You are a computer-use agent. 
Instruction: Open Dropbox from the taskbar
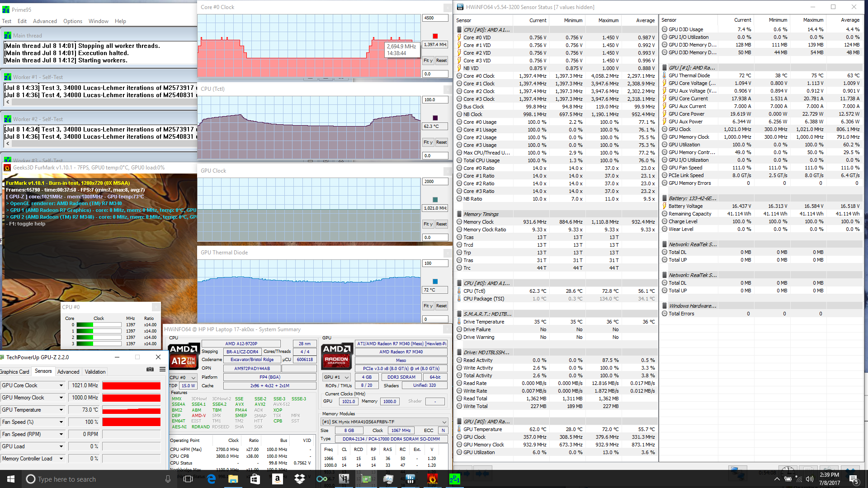tap(299, 479)
